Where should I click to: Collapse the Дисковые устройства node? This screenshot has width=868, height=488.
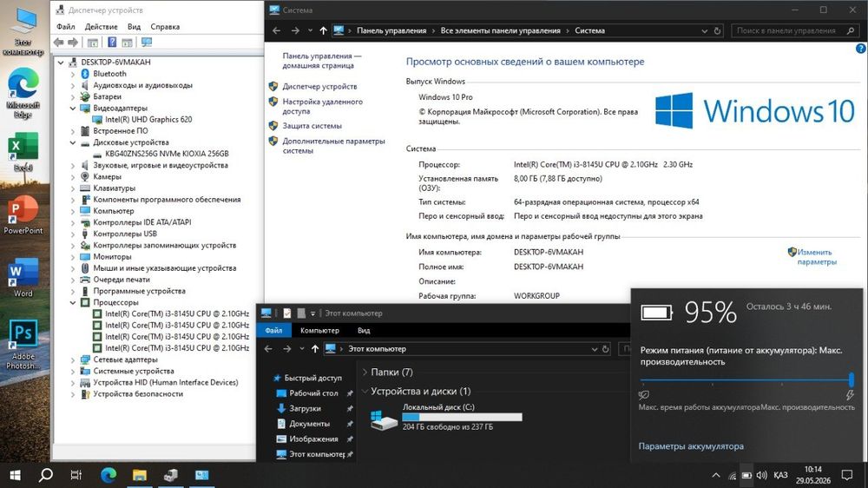point(73,142)
